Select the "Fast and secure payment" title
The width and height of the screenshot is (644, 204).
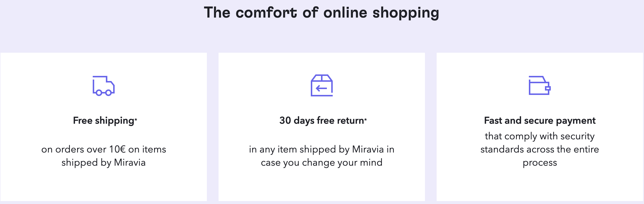click(540, 121)
